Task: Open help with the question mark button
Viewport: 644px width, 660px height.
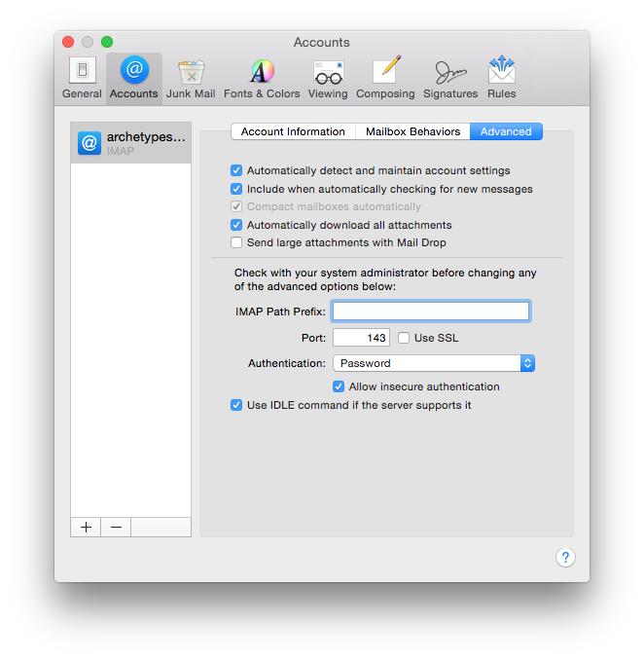Action: point(565,557)
